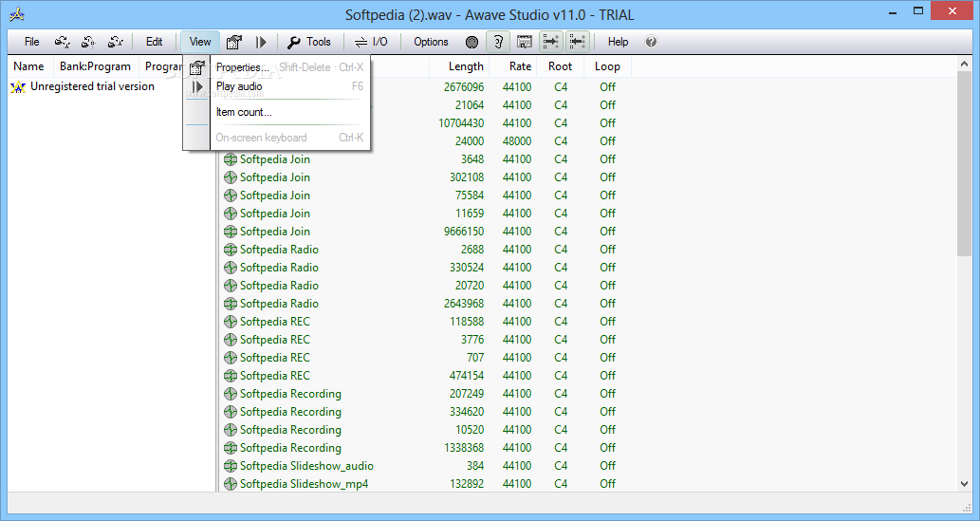Screen dimensions: 980x521
Task: Click the window layout icon after ear
Action: (x=525, y=42)
